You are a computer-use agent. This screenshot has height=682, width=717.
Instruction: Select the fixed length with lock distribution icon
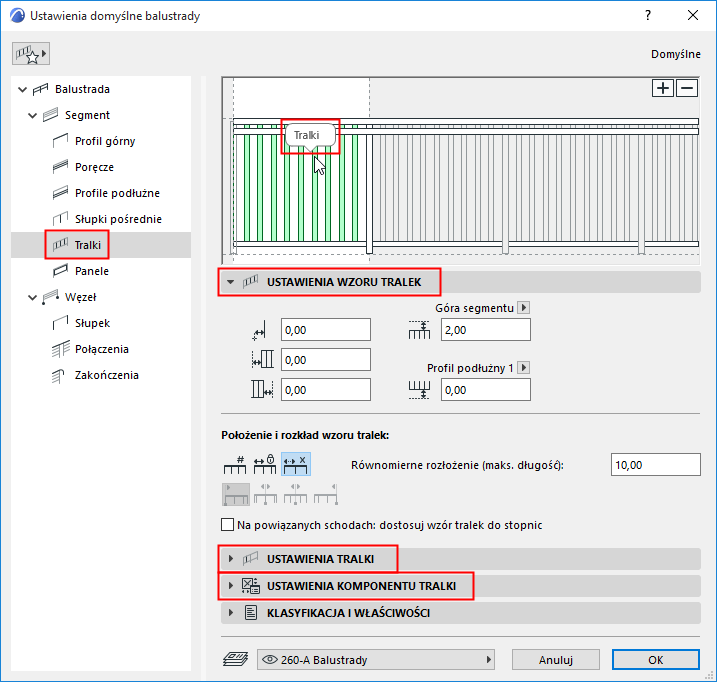(x=265, y=465)
